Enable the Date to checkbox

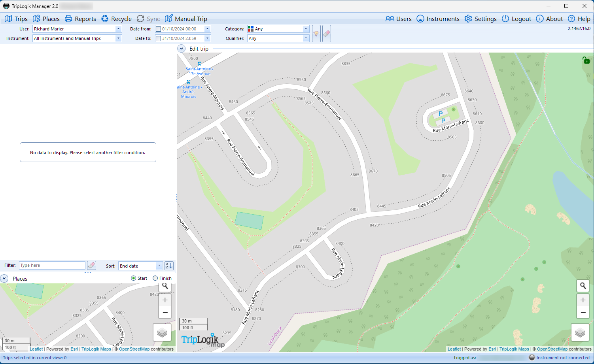(x=158, y=38)
